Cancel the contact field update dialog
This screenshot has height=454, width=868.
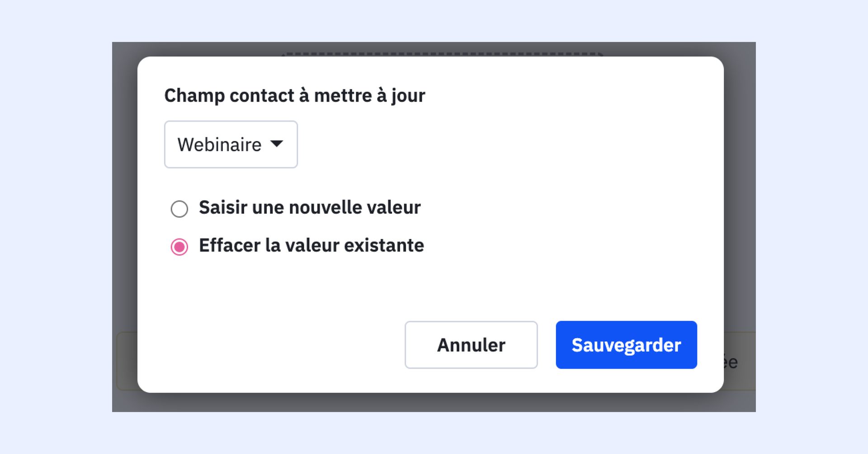471,345
